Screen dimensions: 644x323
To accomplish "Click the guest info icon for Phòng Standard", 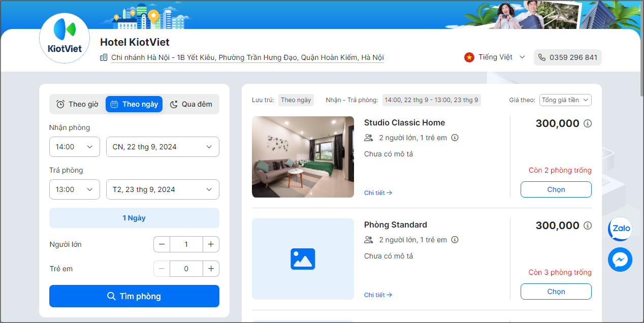I will pos(455,240).
